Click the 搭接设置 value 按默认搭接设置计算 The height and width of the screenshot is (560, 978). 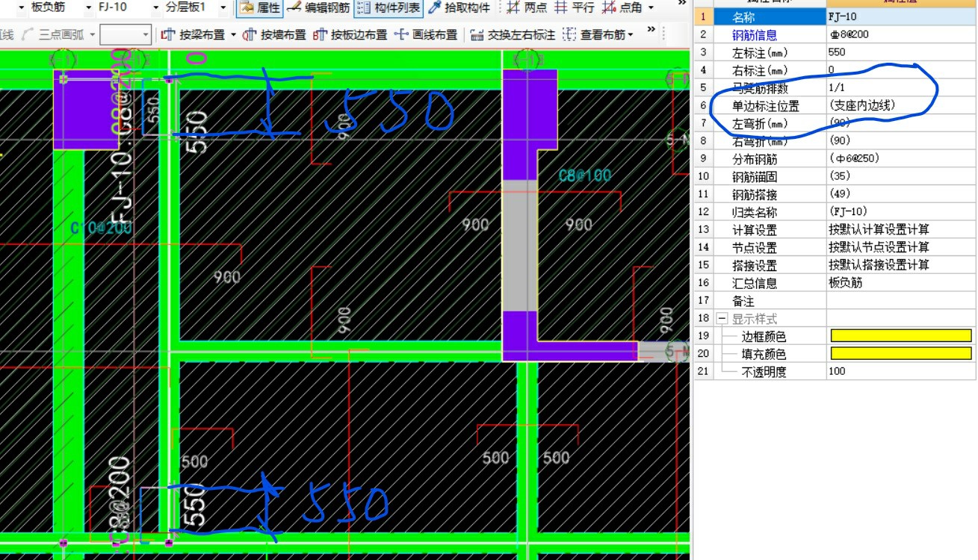click(901, 265)
